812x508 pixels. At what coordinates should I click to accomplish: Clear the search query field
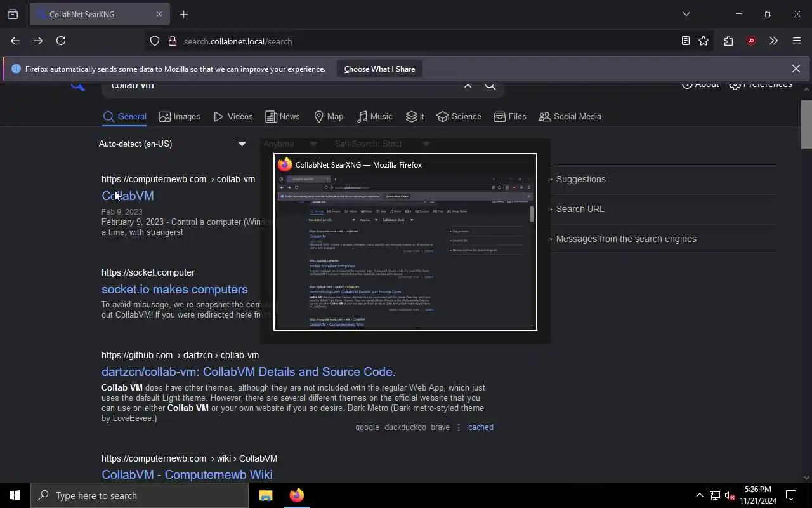(468, 85)
